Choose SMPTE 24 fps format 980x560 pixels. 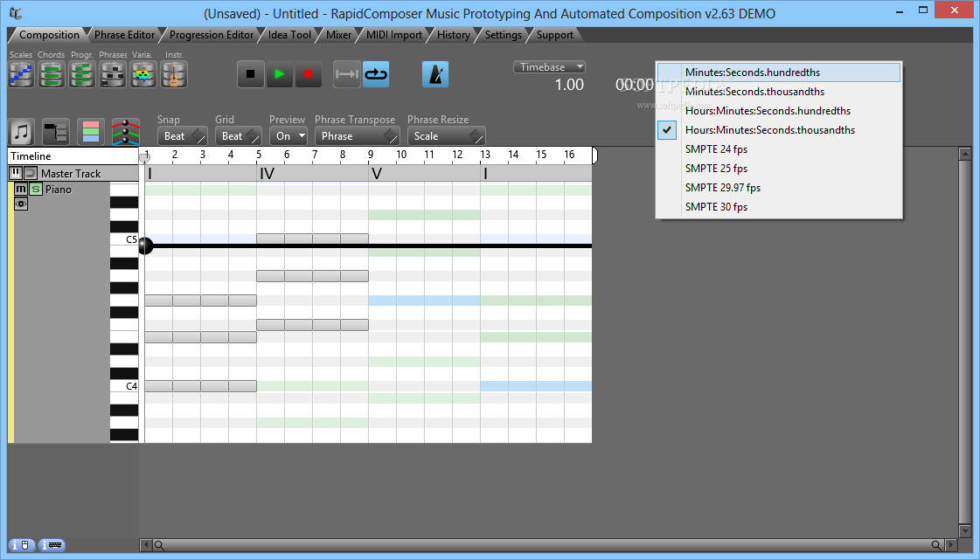pyautogui.click(x=779, y=149)
